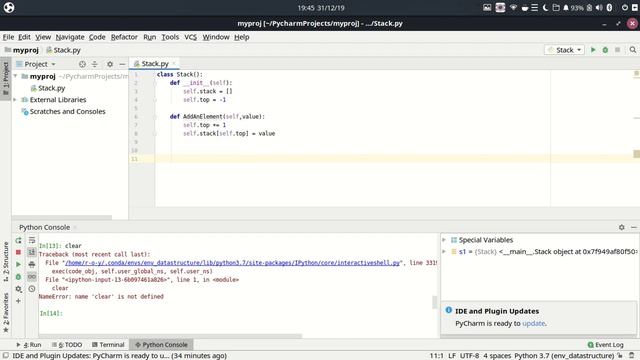Expand the s1 Stack variable
Screen dimensions: 640x360
point(444,252)
